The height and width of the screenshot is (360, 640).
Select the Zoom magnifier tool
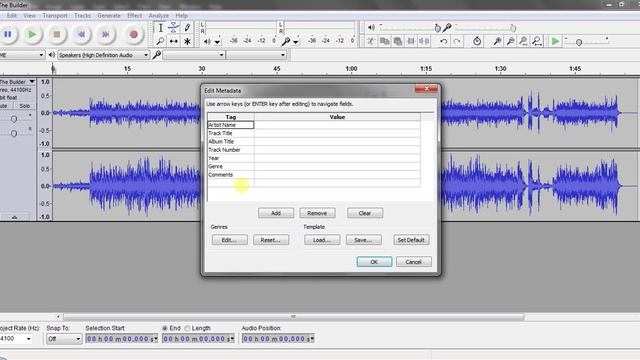click(160, 41)
